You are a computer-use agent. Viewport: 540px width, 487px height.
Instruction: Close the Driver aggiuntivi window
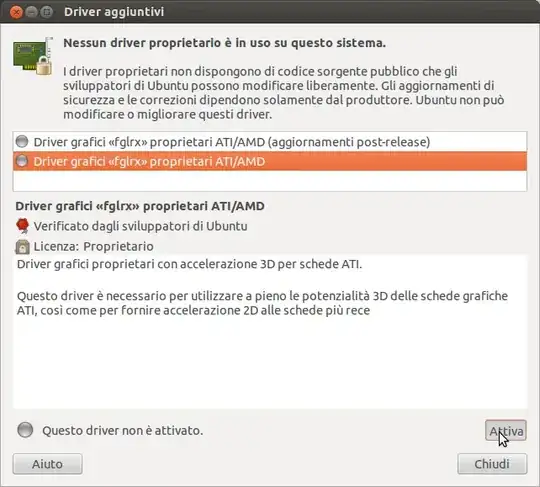[15, 12]
